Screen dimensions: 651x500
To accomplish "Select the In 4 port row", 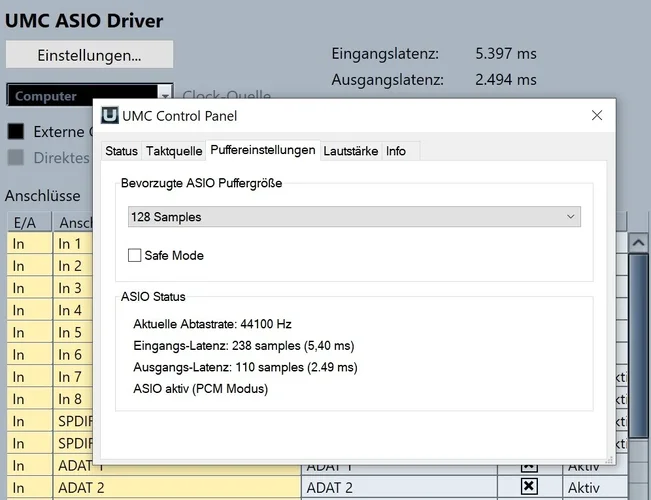I will [50, 310].
